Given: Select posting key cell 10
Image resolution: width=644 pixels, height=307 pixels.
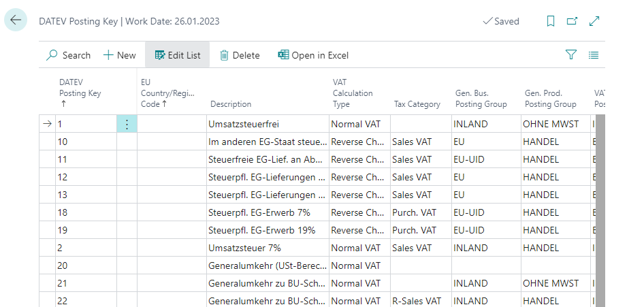Looking at the screenshot, I should 86,142.
